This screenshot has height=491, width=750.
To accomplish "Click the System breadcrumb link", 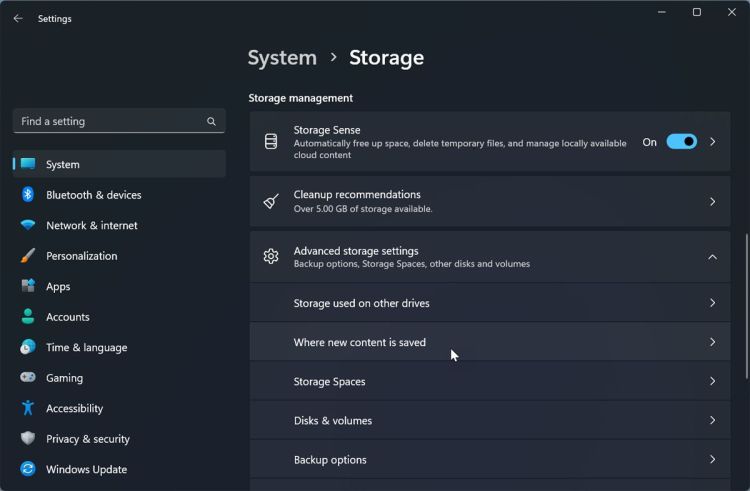I will click(282, 58).
